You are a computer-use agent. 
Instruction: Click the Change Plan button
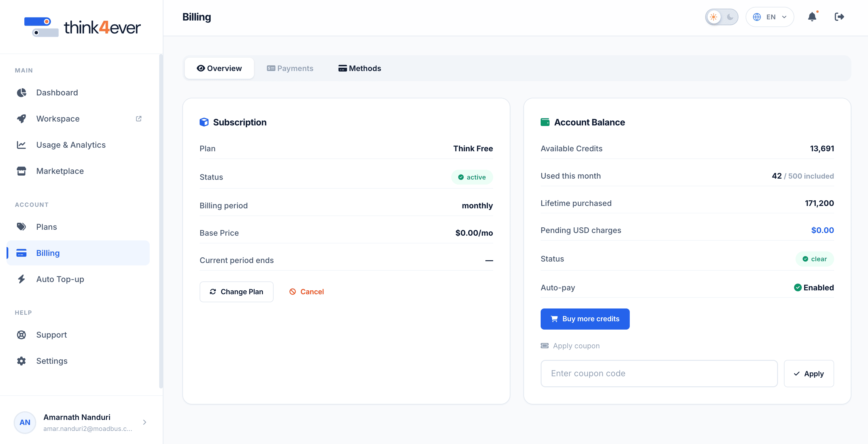tap(236, 292)
